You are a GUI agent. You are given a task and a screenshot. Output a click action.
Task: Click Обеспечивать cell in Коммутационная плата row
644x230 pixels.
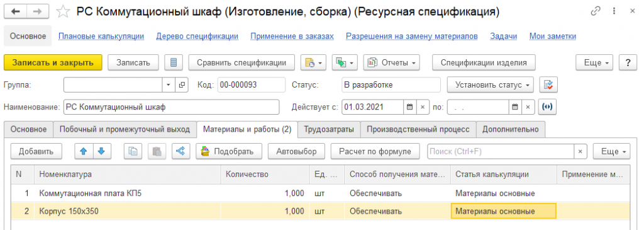(397, 193)
